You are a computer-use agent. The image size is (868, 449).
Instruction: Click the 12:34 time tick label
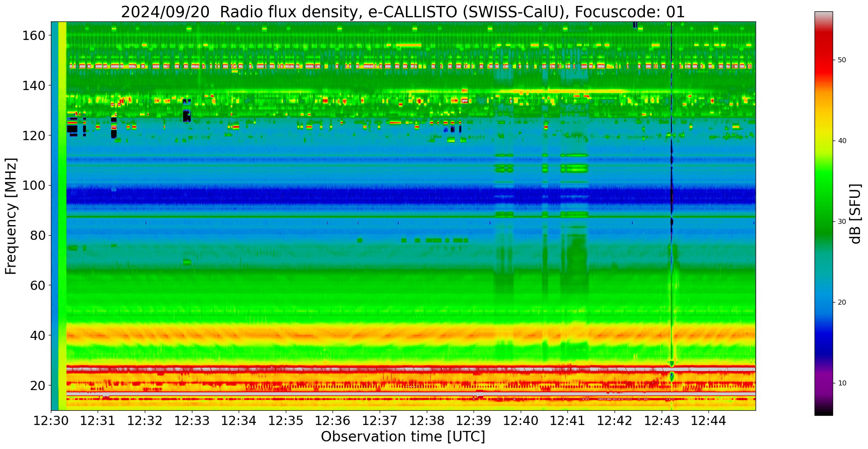[x=239, y=420]
